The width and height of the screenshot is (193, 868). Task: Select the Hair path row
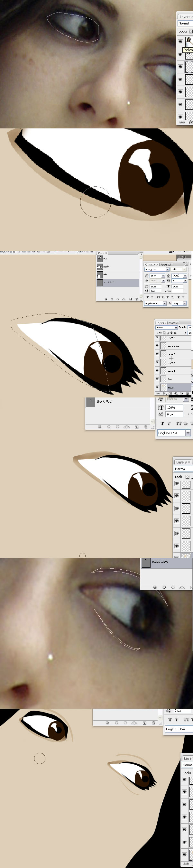(x=118, y=258)
